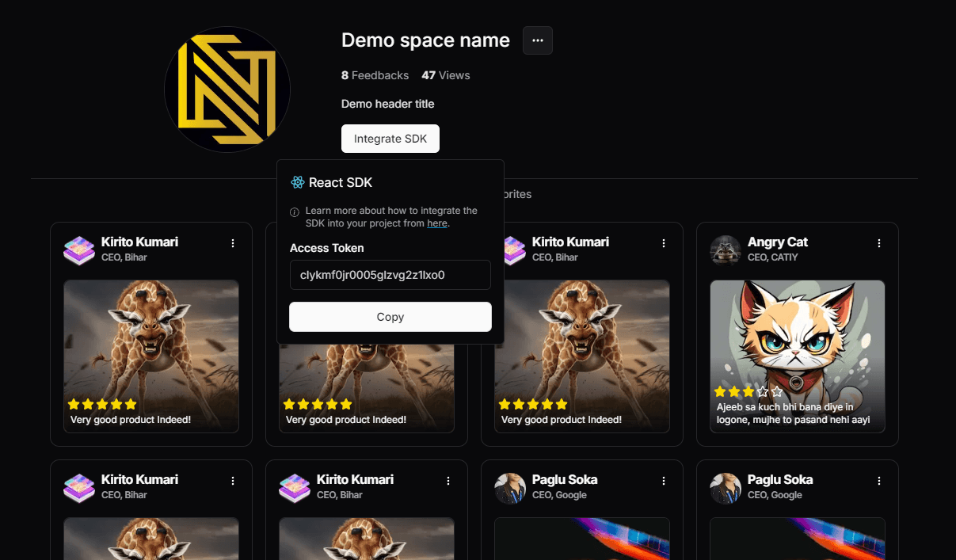Click the "8 Feedbacks" count
The height and width of the screenshot is (560, 956).
(x=375, y=75)
